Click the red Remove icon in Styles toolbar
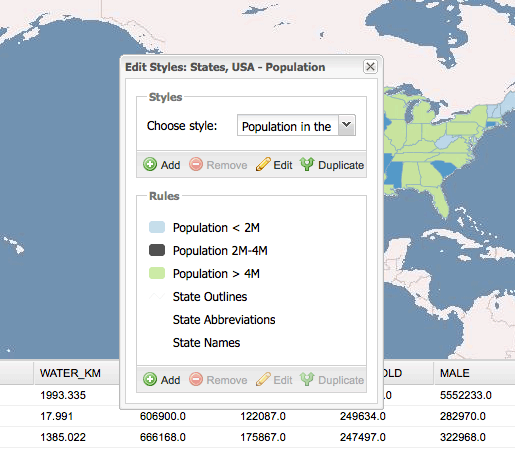 pos(196,165)
